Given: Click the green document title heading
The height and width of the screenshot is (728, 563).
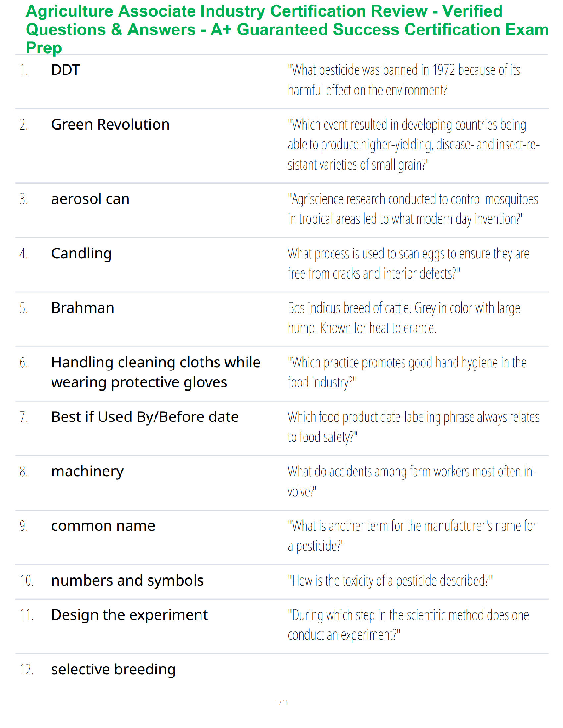Looking at the screenshot, I should tap(287, 29).
